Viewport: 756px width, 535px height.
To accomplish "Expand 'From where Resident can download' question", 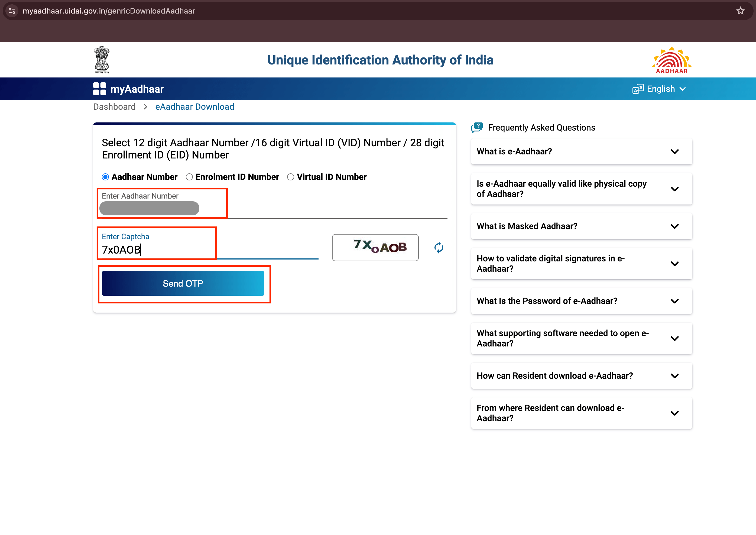I will 581,413.
